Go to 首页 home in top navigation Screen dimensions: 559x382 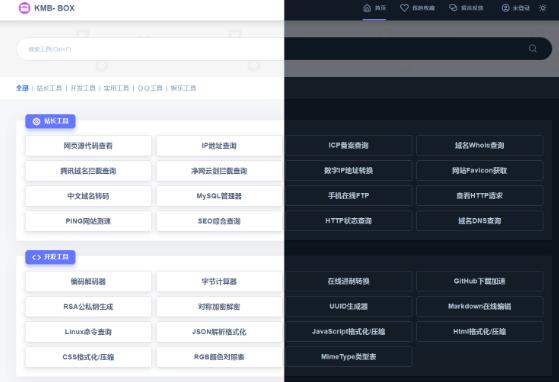374,8
